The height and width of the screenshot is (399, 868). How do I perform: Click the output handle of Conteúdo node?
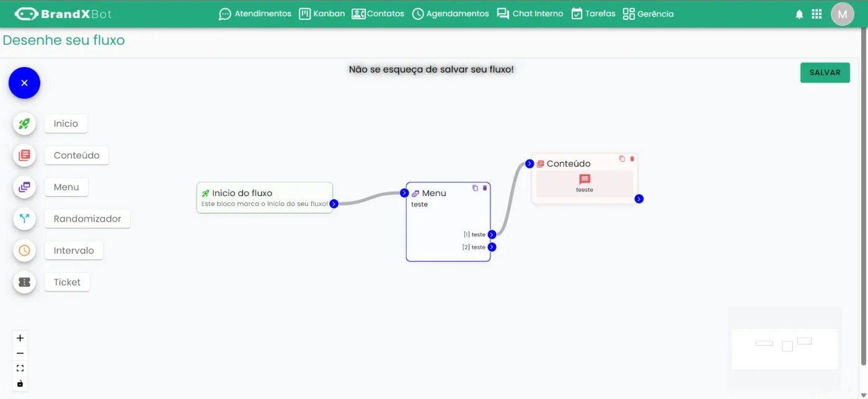pos(639,199)
